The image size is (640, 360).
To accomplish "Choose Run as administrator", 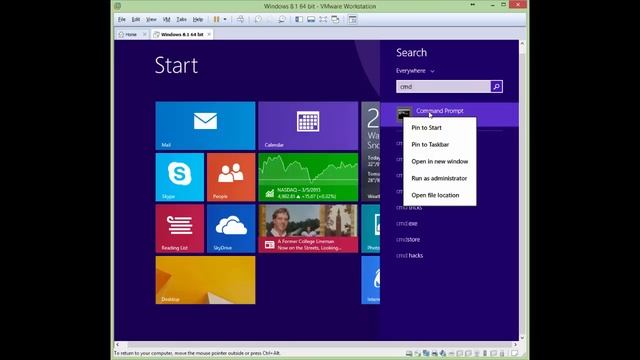I will [x=440, y=178].
